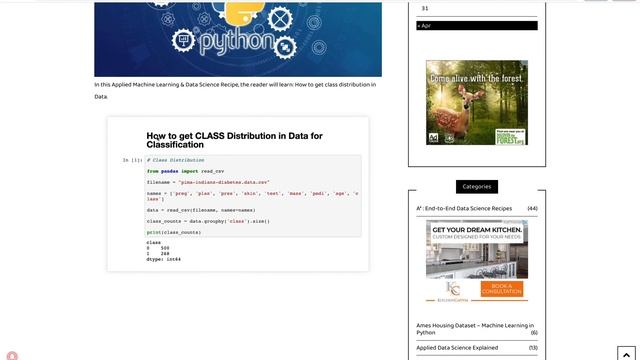Click the In [1]: cell prompt
The width and height of the screenshot is (640, 360).
(132, 160)
